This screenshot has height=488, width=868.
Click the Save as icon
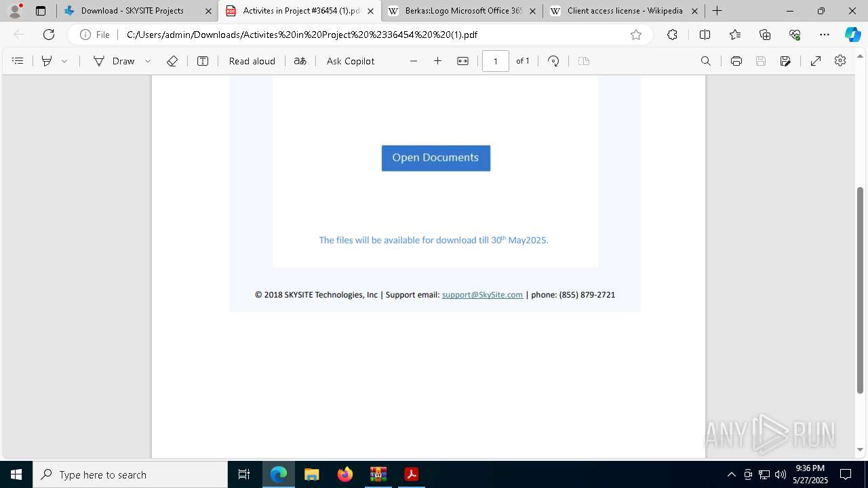[785, 61]
